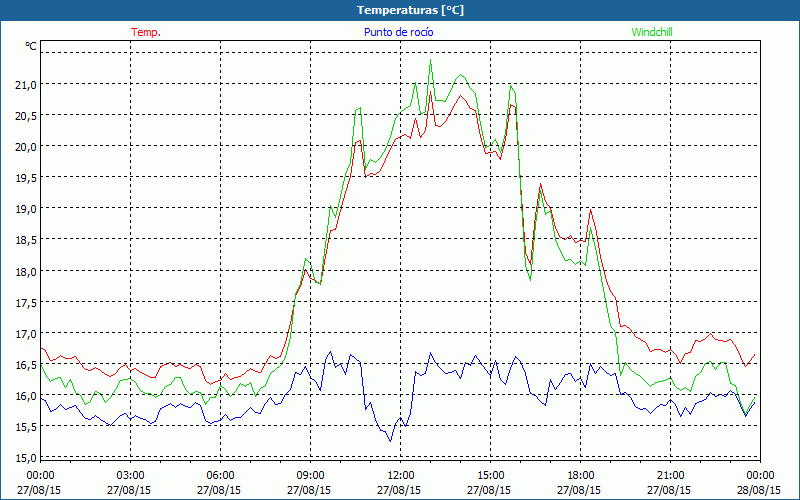Click the red temperature spike after 18:00
The image size is (800, 500).
pyautogui.click(x=590, y=210)
